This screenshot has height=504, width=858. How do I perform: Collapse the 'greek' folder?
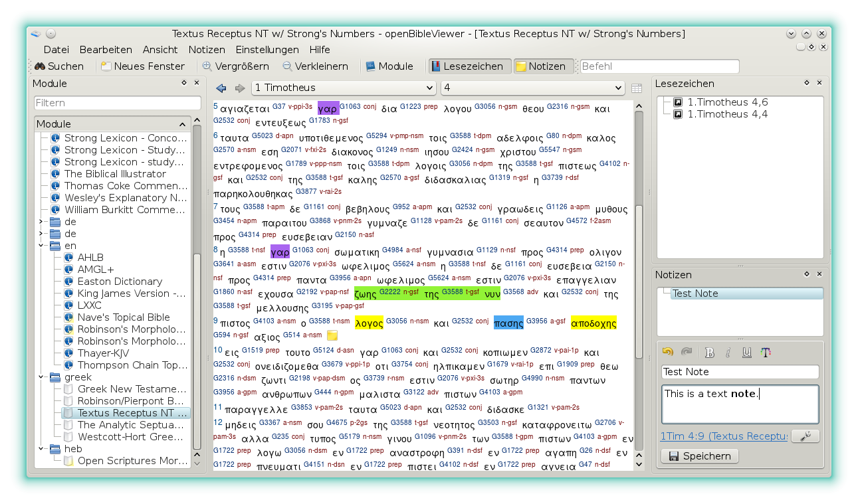41,377
